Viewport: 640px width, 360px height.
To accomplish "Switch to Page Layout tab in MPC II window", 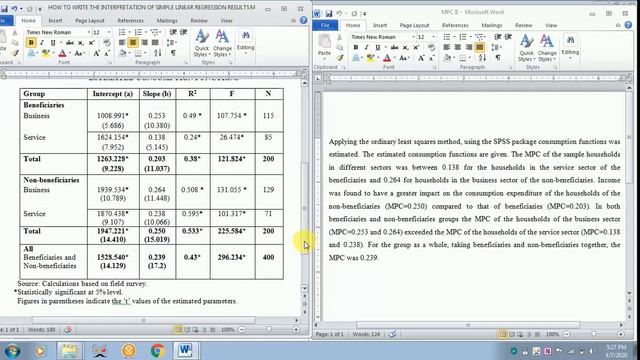I will pyautogui.click(x=414, y=25).
